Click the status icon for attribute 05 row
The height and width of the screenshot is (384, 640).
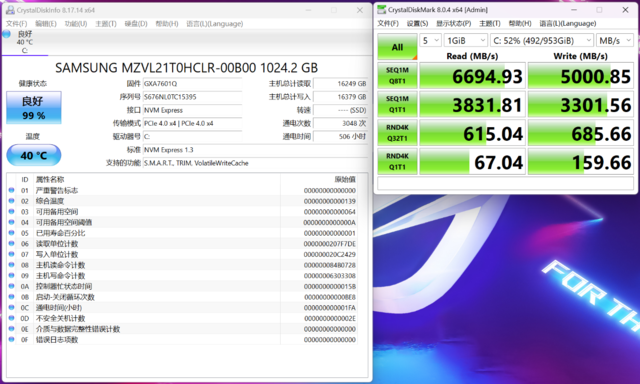coord(11,233)
